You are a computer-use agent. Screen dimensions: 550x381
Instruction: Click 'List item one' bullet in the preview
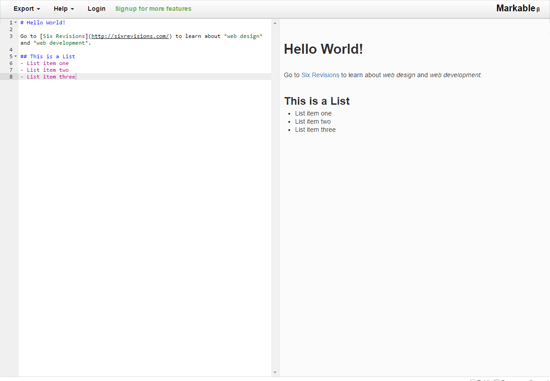(313, 113)
